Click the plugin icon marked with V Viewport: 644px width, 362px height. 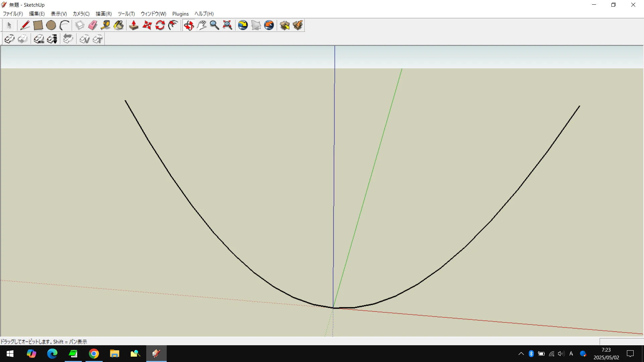(85, 39)
